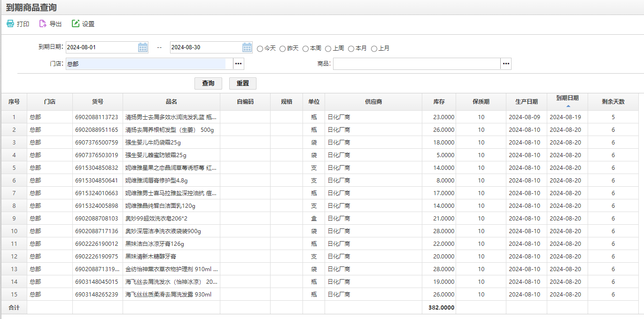Click the 单位 column header
The height and width of the screenshot is (319, 644).
pyautogui.click(x=314, y=102)
